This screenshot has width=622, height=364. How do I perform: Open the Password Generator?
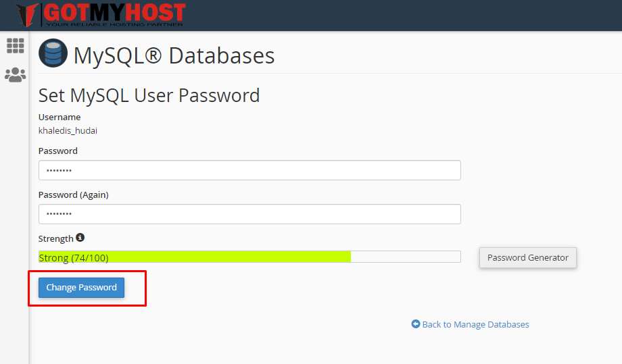pyautogui.click(x=527, y=257)
